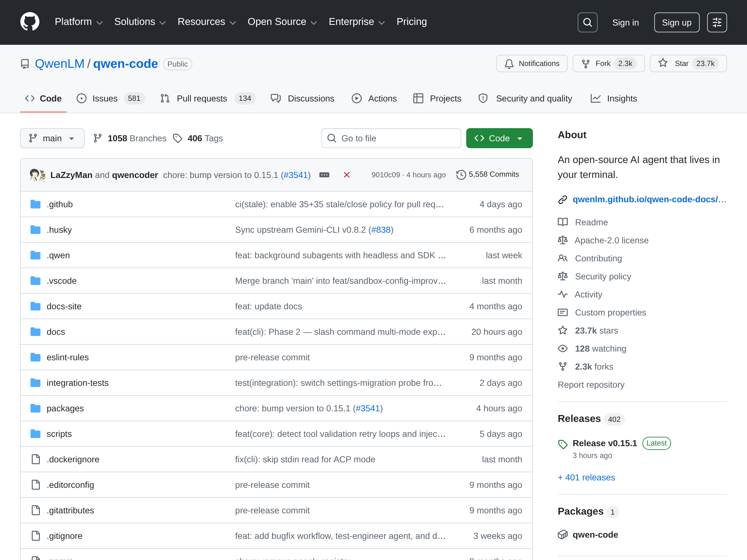
Task: Click the LaZzyMan avatar thumbnail
Action: tap(35, 175)
